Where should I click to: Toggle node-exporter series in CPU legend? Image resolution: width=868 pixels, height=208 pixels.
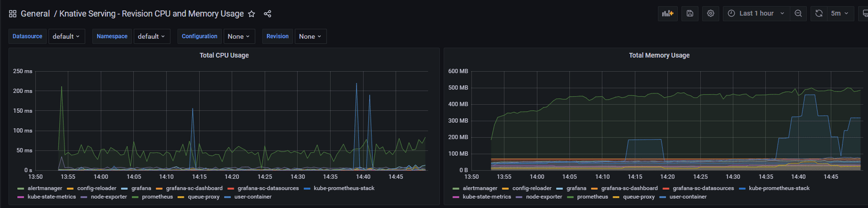(108, 197)
